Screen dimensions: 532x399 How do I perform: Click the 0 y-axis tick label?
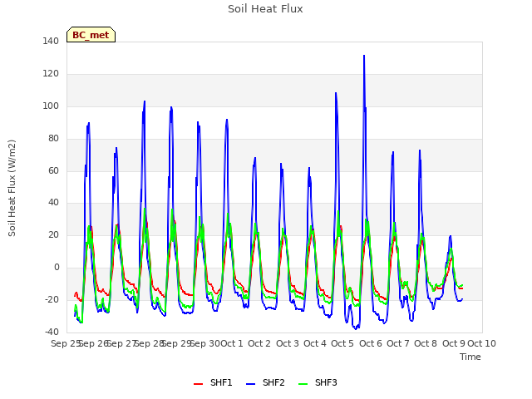pos(57,268)
